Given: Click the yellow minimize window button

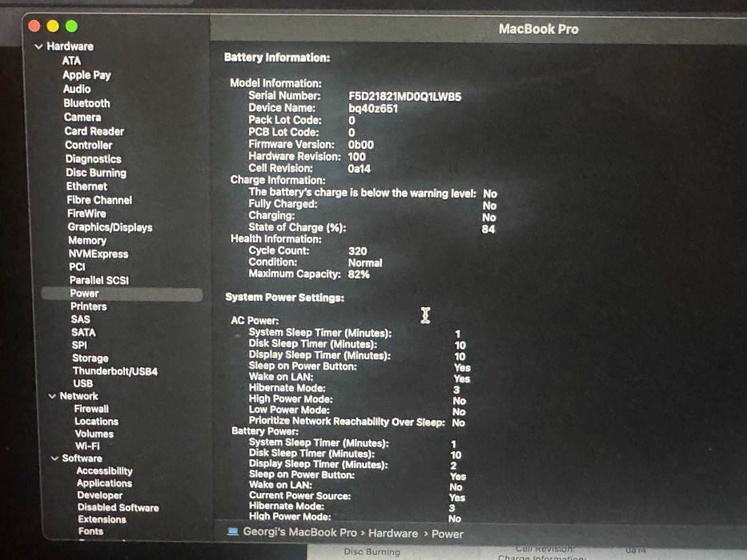Looking at the screenshot, I should [53, 26].
